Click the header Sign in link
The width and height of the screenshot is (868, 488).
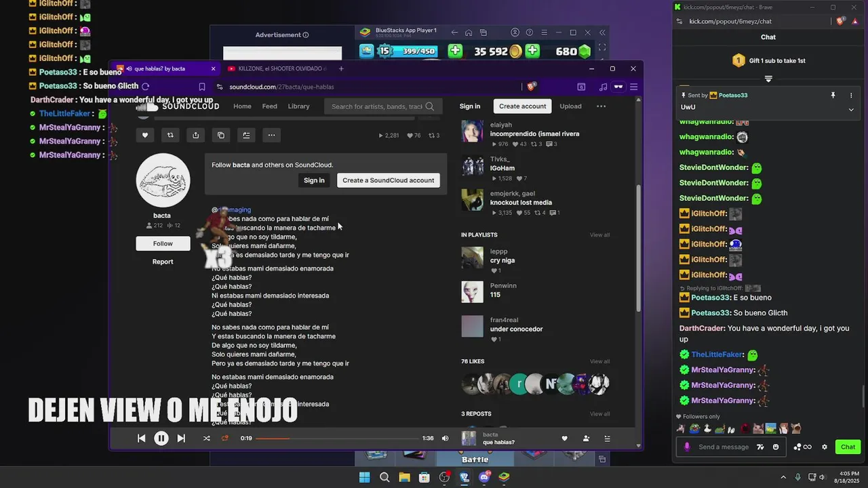tap(469, 106)
